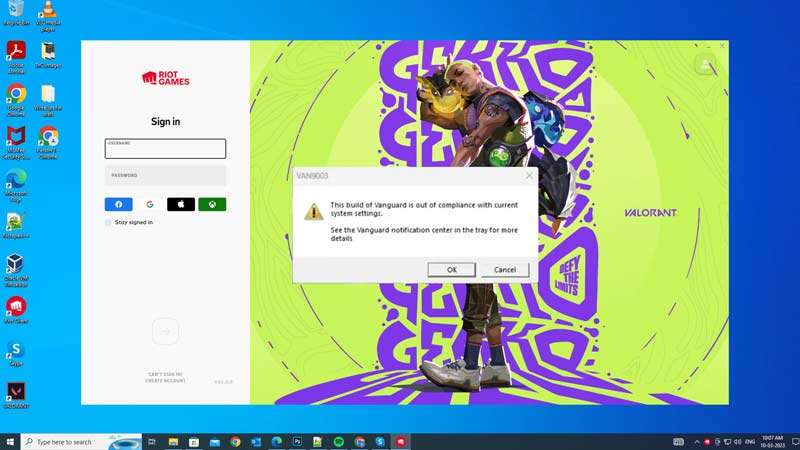Open the Windows Start menu

click(10, 442)
